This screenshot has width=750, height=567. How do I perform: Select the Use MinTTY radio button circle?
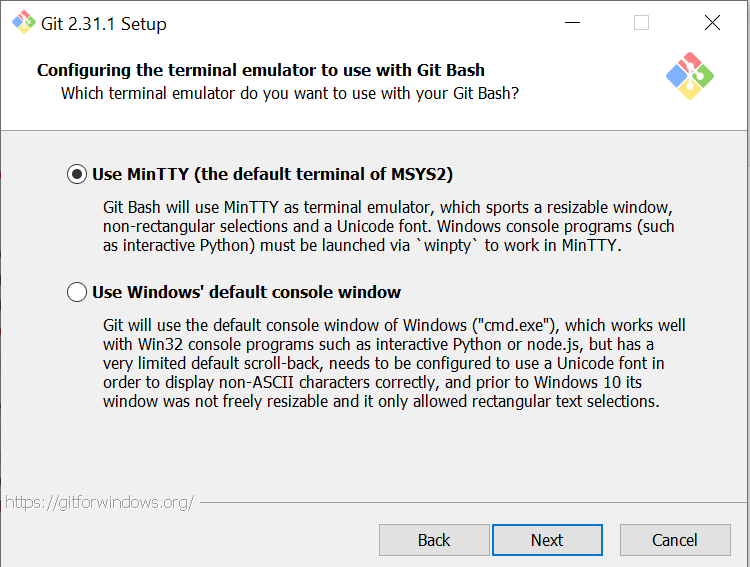[x=77, y=174]
